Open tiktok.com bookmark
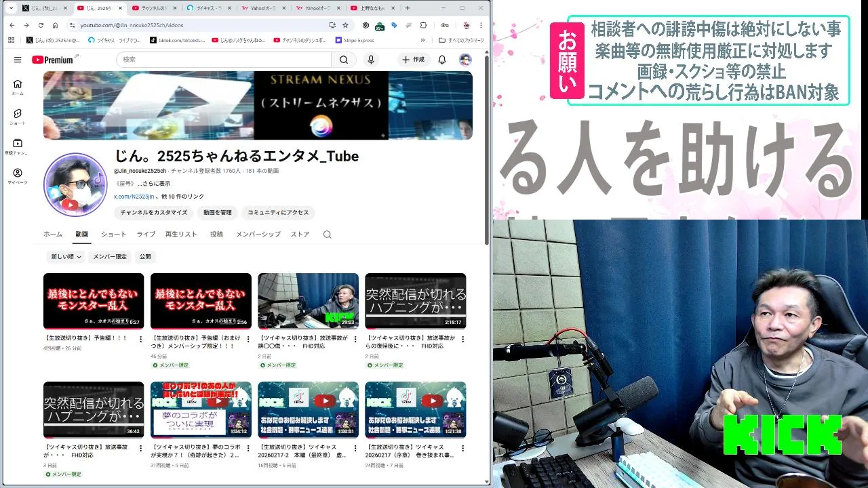This screenshot has height=488, width=868. [178, 40]
